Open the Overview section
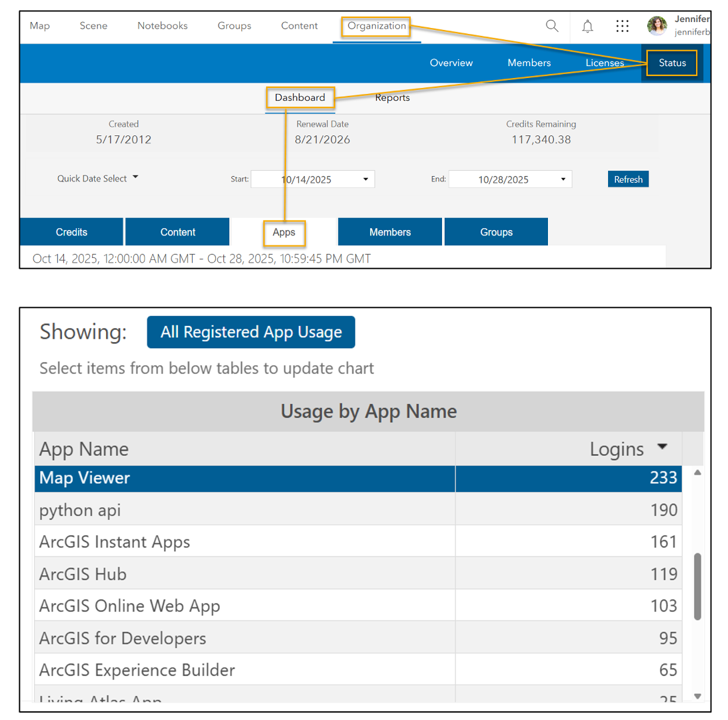 [451, 63]
